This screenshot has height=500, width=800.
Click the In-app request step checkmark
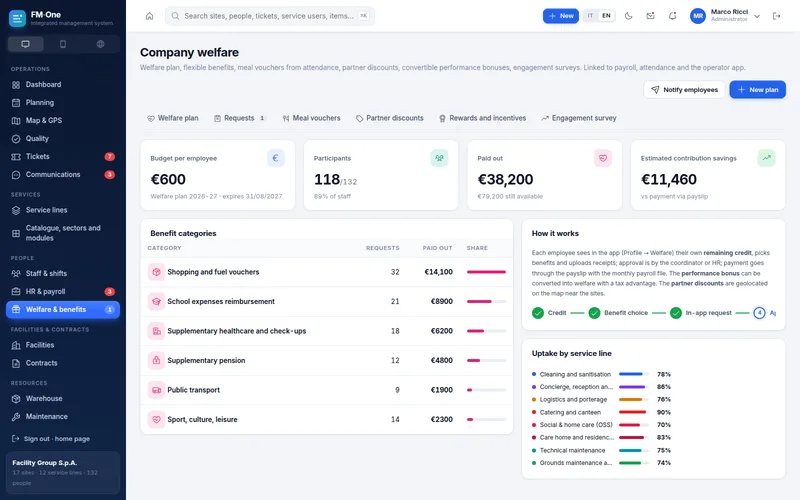676,313
